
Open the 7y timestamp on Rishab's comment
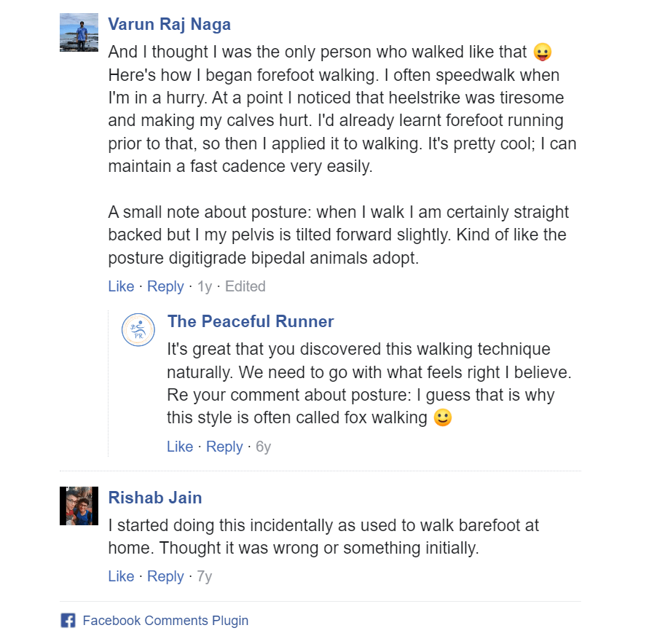[205, 576]
